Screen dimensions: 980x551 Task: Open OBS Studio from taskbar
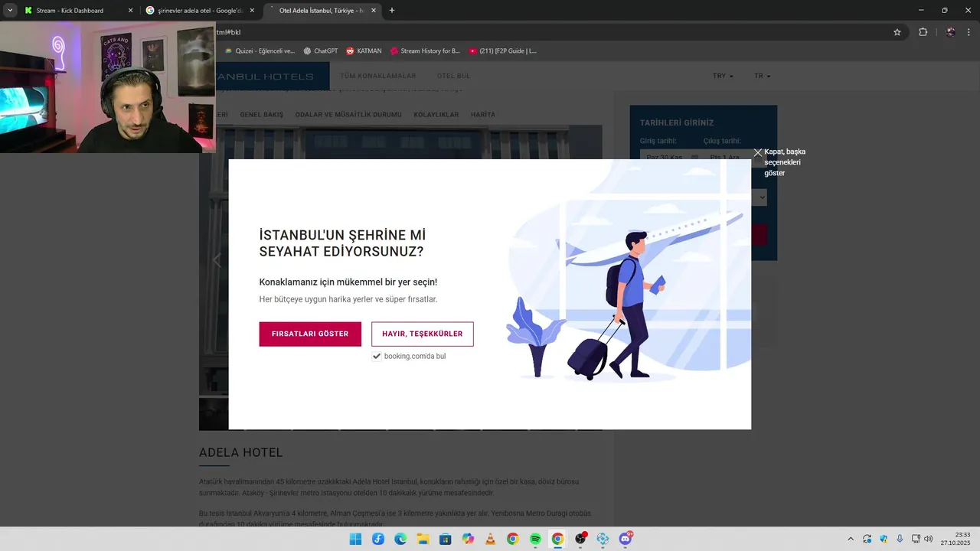(580, 539)
